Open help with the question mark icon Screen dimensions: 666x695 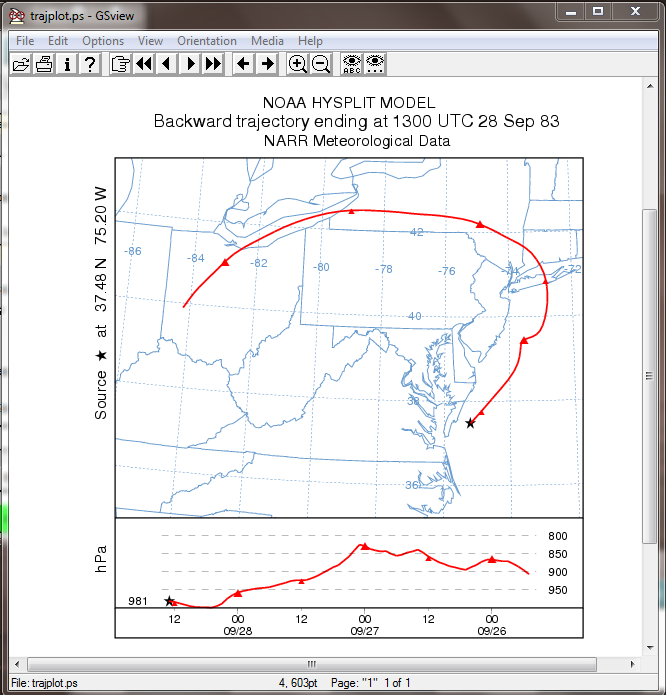click(90, 64)
